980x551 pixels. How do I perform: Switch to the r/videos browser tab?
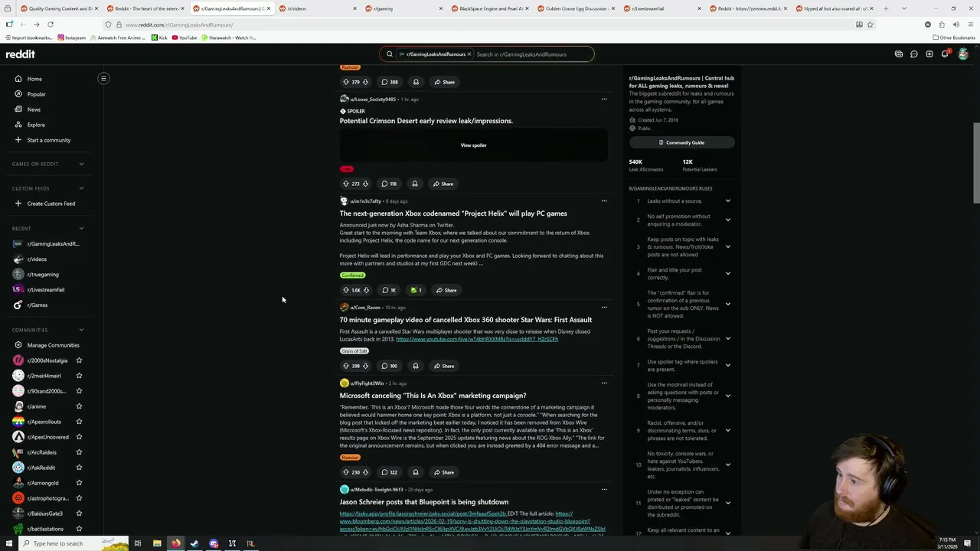click(x=318, y=8)
